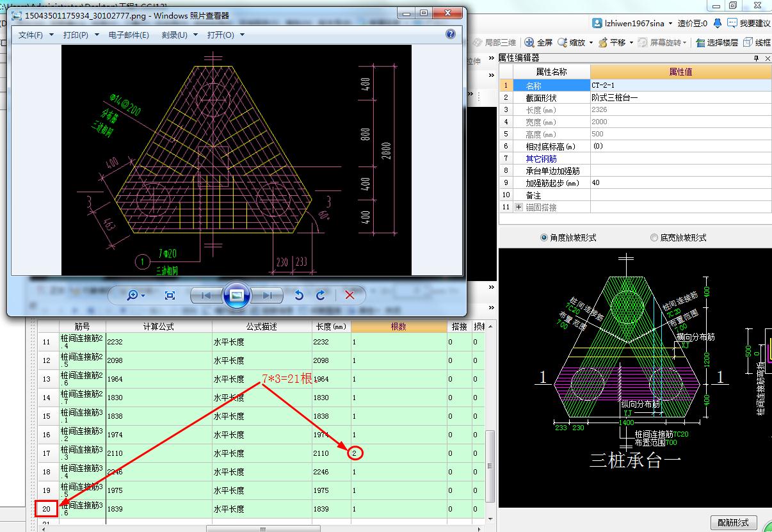This screenshot has height=532, width=772.
Task: Open the 打印(P) menu
Action: tap(81, 35)
